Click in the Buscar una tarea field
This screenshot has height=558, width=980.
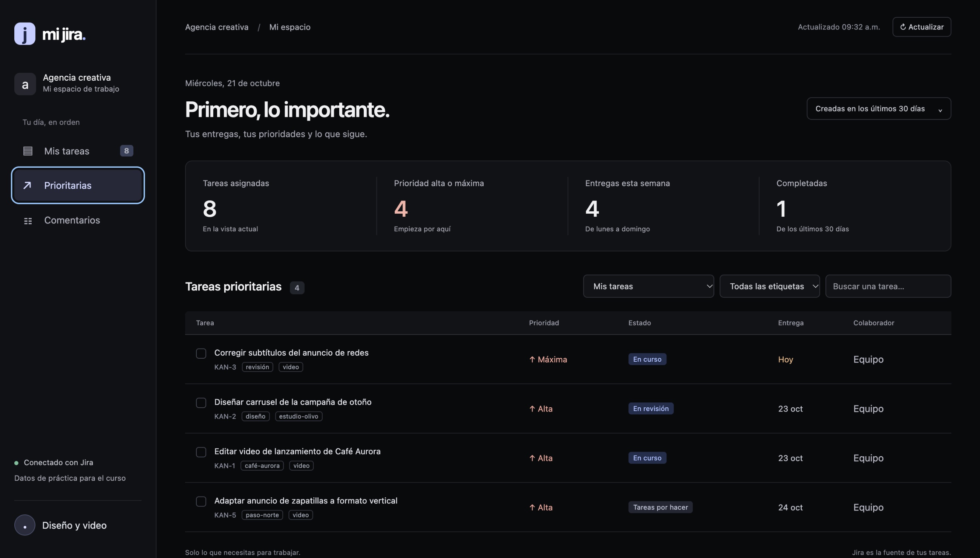tap(888, 286)
